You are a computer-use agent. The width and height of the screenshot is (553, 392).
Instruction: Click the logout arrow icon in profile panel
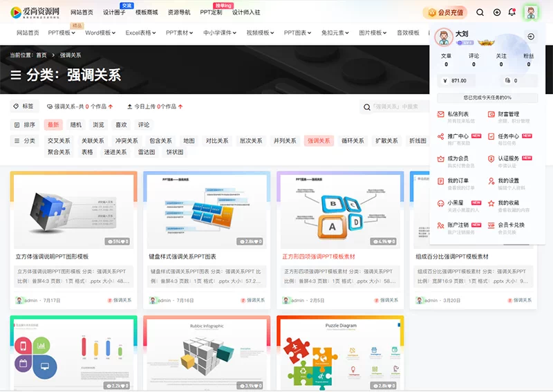(531, 37)
